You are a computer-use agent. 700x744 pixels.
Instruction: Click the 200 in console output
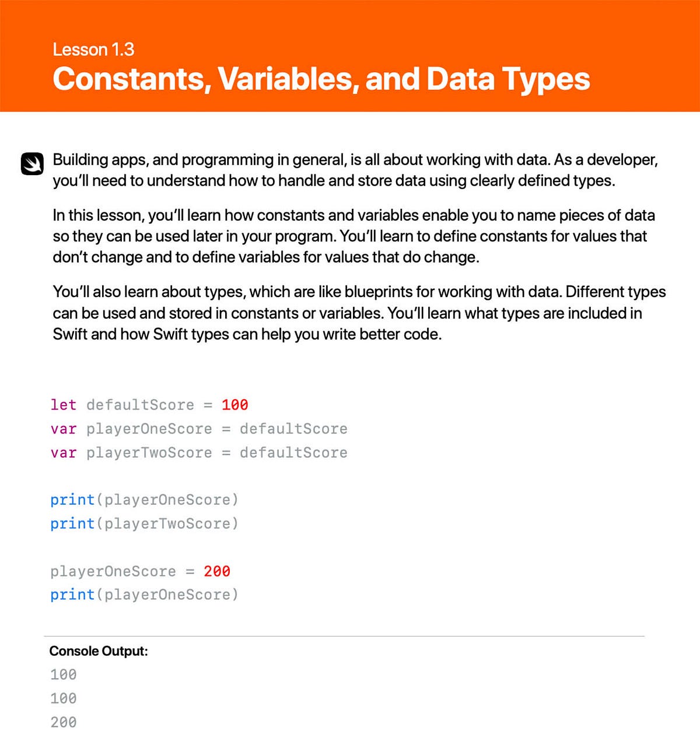click(x=63, y=722)
